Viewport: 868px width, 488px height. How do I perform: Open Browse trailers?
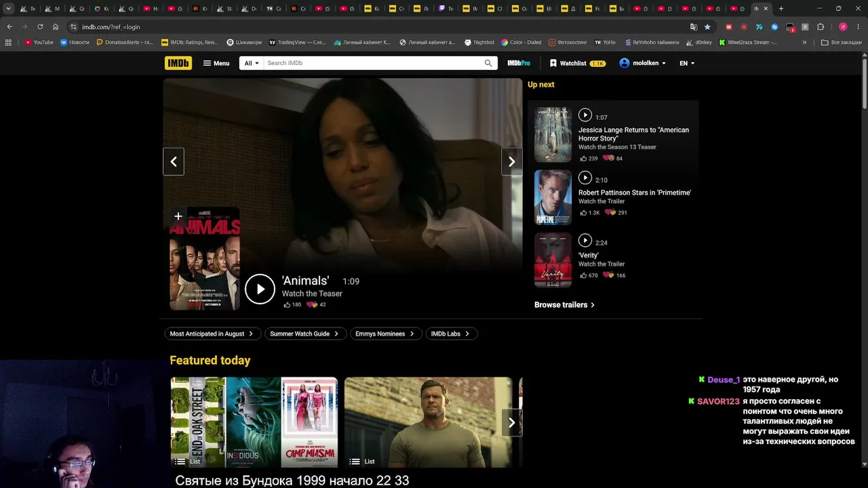[x=565, y=305]
